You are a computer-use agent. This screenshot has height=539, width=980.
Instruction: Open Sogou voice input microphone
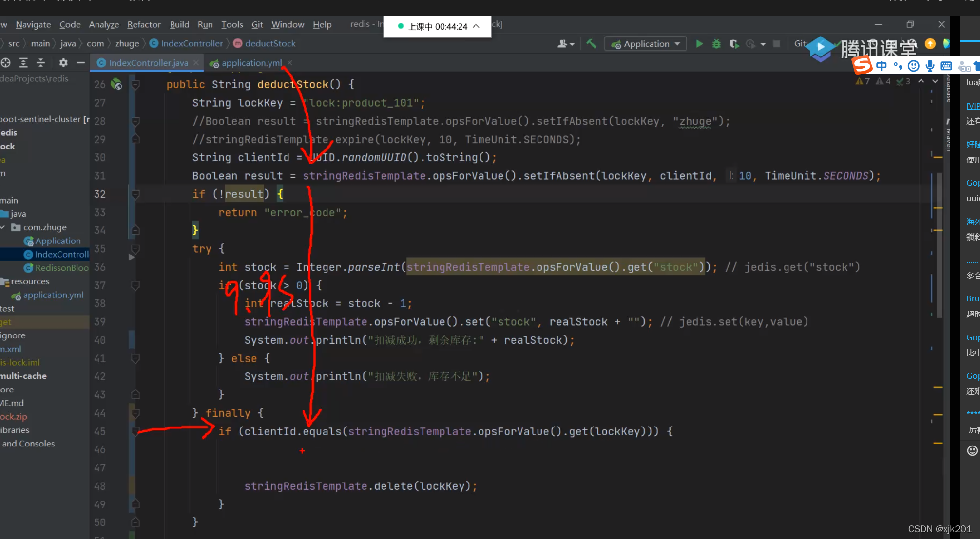930,66
